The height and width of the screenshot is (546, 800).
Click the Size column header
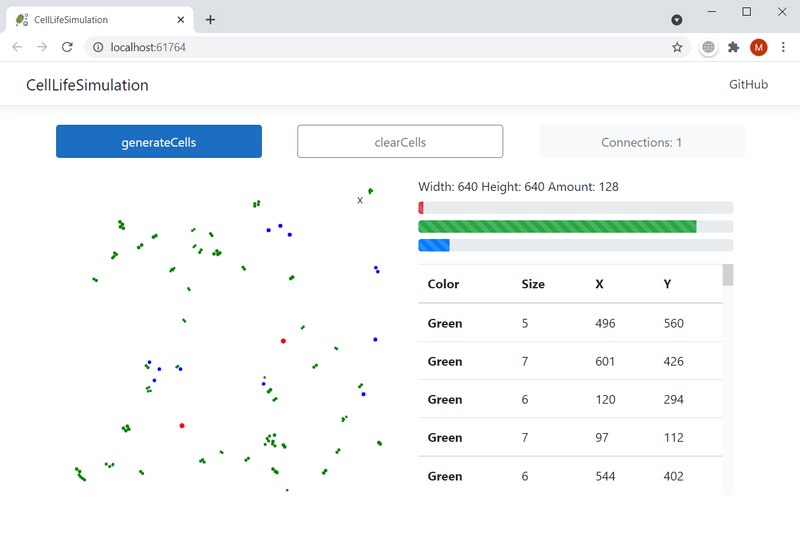click(533, 284)
